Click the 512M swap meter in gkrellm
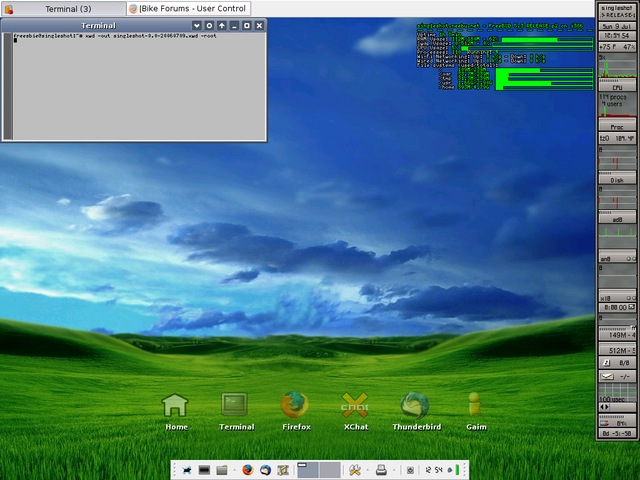 click(x=617, y=350)
